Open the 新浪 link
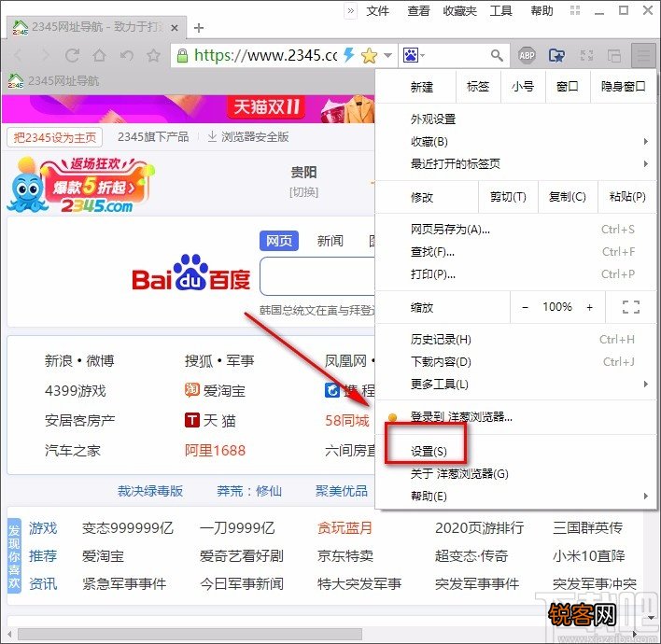 [x=59, y=361]
